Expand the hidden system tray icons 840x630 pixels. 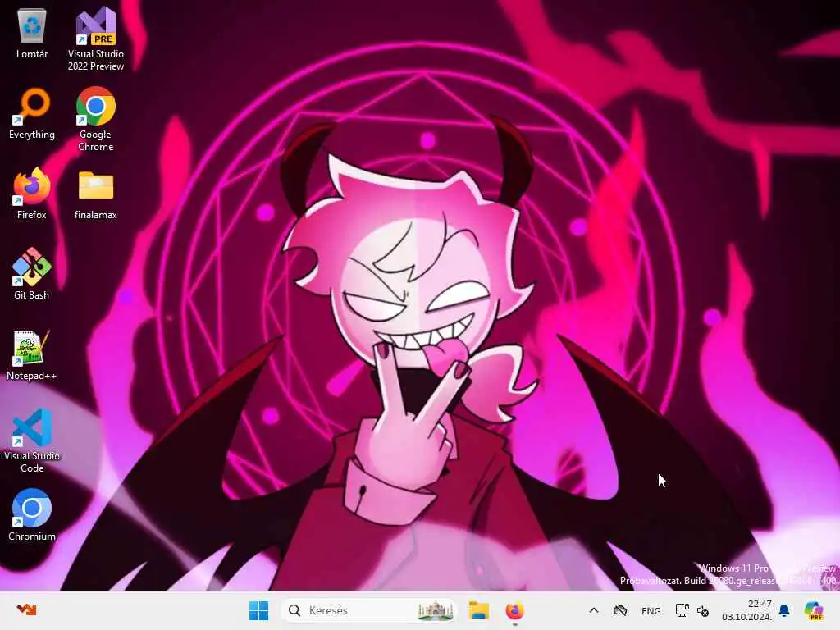pos(594,610)
